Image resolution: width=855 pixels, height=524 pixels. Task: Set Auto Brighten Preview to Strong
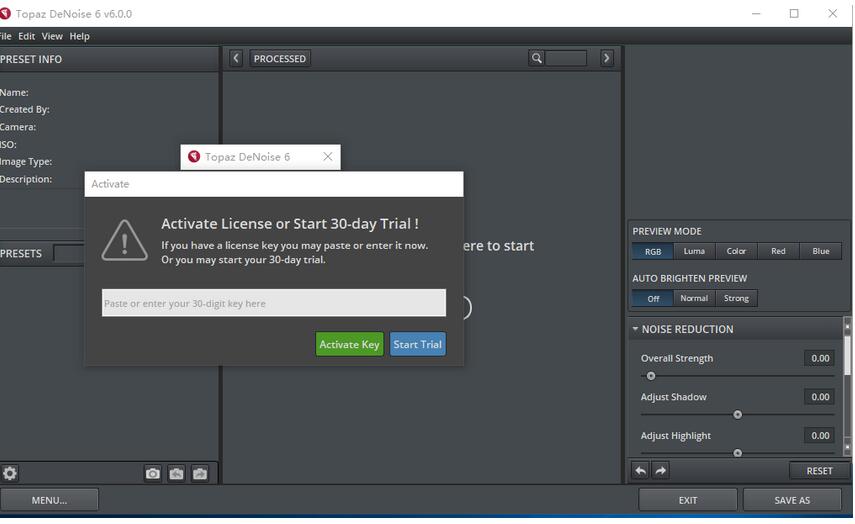736,298
